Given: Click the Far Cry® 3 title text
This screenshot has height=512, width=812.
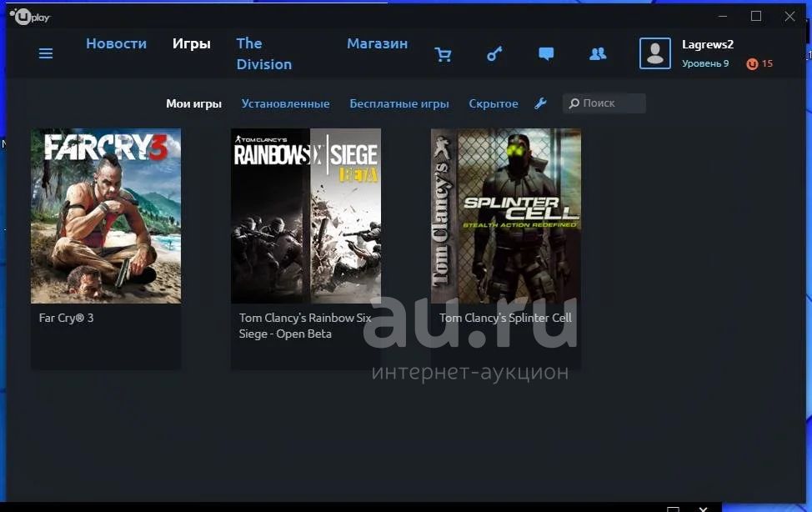Looking at the screenshot, I should pos(67,319).
